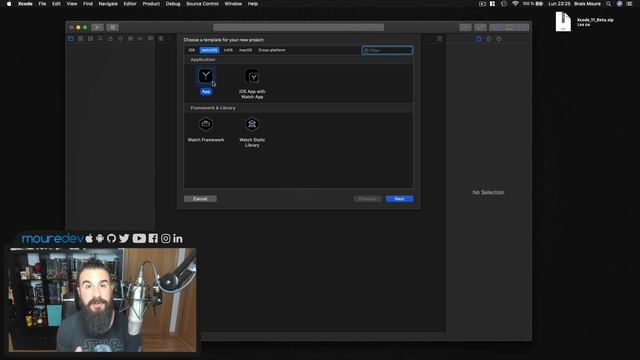Viewport: 640px width, 360px height.
Task: Open Spotlight search in menu bar
Action: point(609,4)
